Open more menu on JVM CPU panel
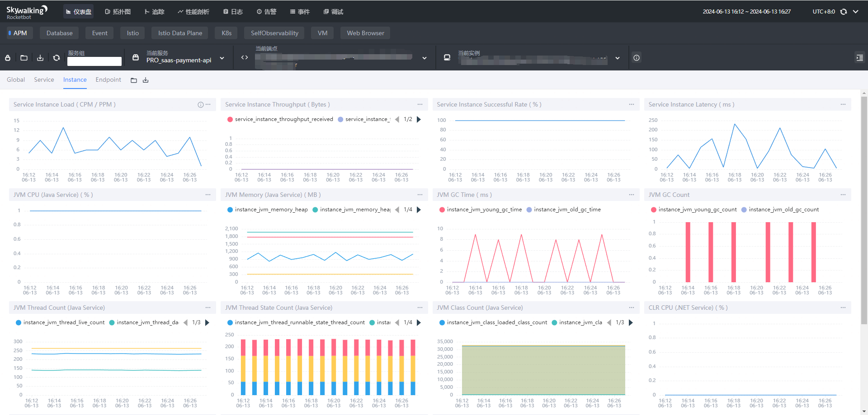This screenshot has height=415, width=868. click(208, 195)
